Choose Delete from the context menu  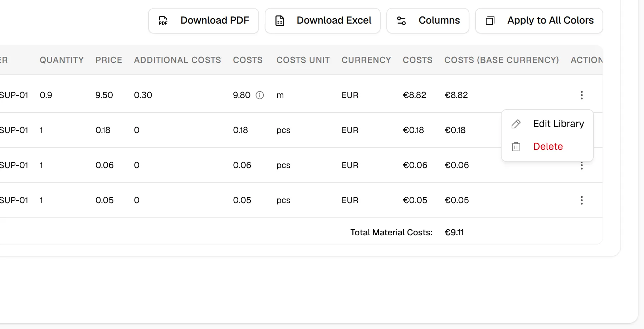coord(547,147)
